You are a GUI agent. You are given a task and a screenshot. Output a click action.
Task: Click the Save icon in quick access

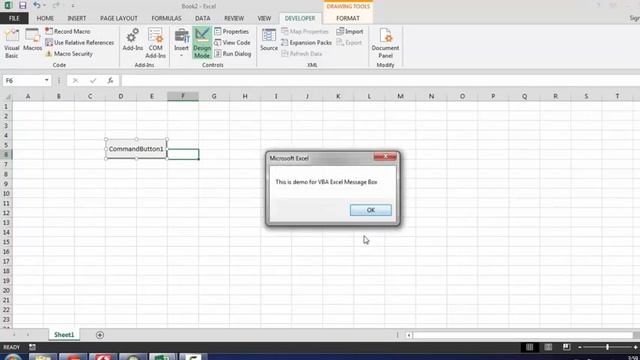click(22, 6)
